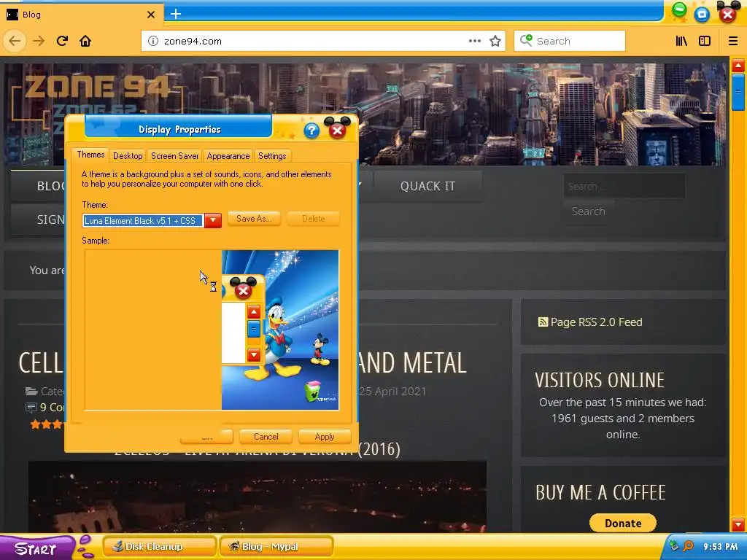The image size is (747, 560).
Task: Switch to the Themes tab
Action: [x=90, y=155]
